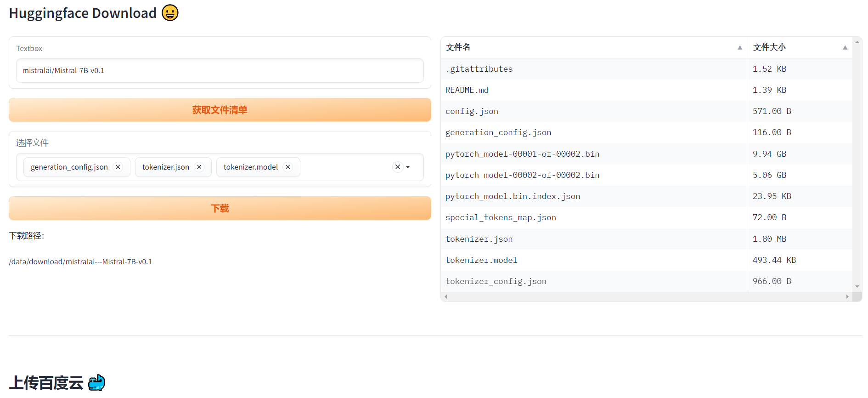Remove tokenizer.model chip from selection

click(288, 167)
